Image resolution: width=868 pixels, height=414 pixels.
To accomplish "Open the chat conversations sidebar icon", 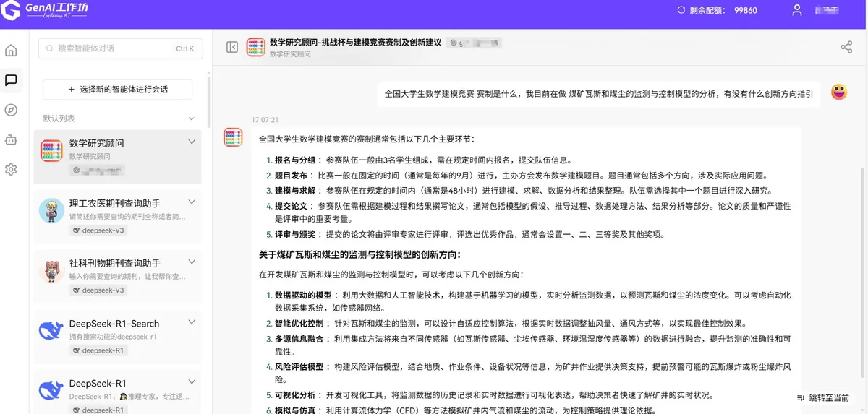I will coord(11,80).
